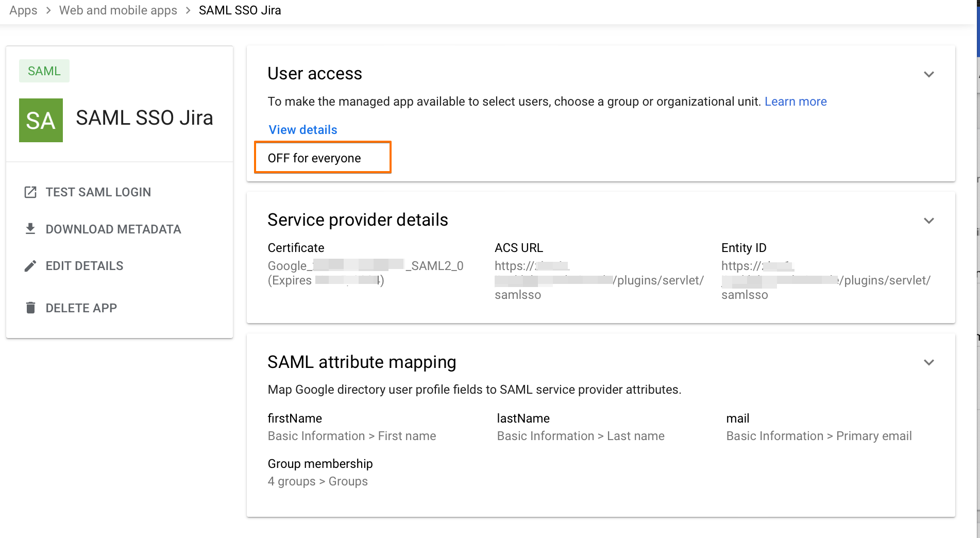Click the mail attribute
Image resolution: width=980 pixels, height=538 pixels.
click(x=738, y=418)
